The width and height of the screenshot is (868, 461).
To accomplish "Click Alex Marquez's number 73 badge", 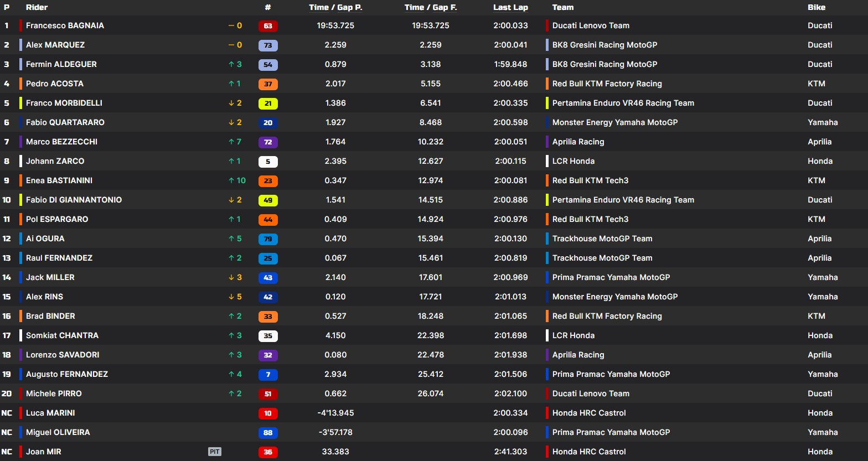I will click(x=268, y=45).
